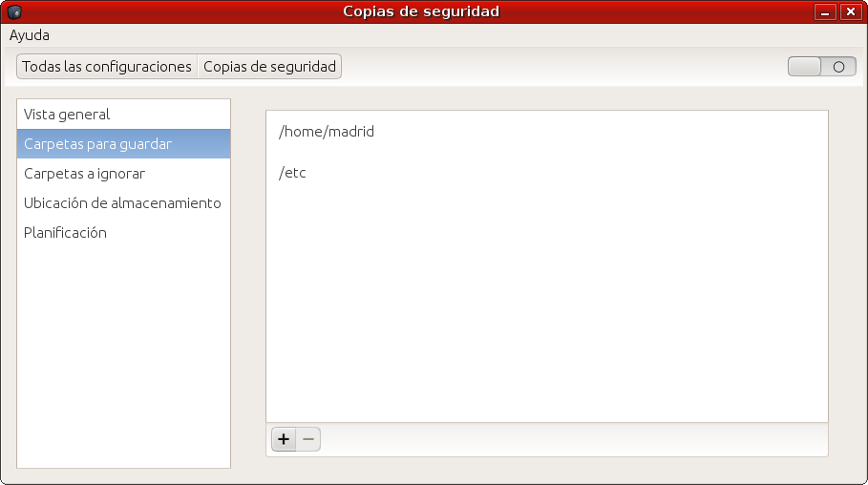
Task: Show Ubicación de almacenamiento settings
Action: [122, 203]
